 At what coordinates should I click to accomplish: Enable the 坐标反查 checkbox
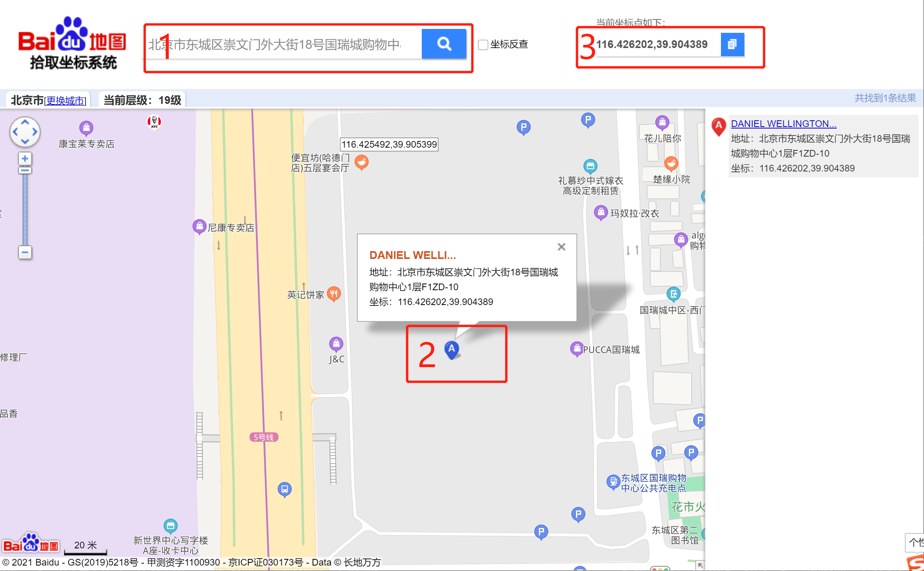pyautogui.click(x=483, y=45)
